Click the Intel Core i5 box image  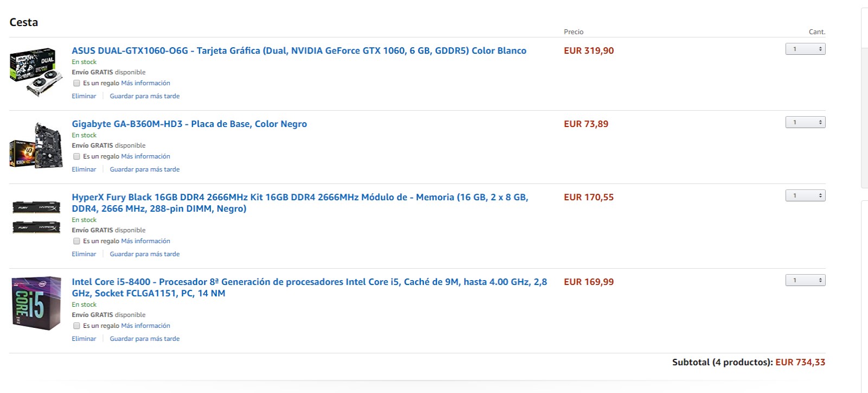pyautogui.click(x=36, y=303)
